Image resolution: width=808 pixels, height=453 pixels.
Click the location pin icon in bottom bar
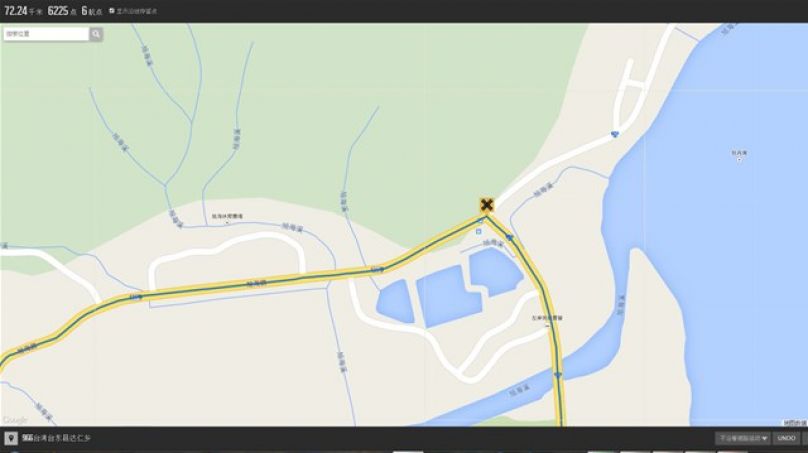point(11,438)
